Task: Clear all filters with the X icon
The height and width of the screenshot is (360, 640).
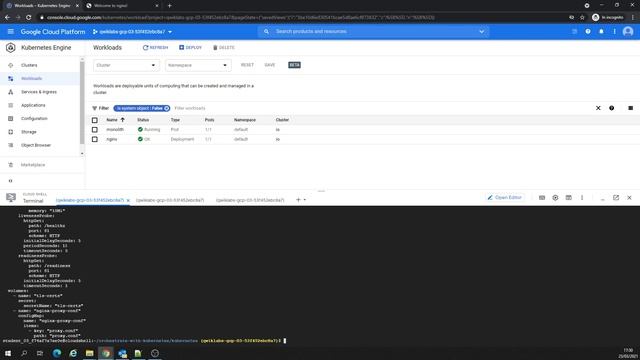Action: point(598,108)
